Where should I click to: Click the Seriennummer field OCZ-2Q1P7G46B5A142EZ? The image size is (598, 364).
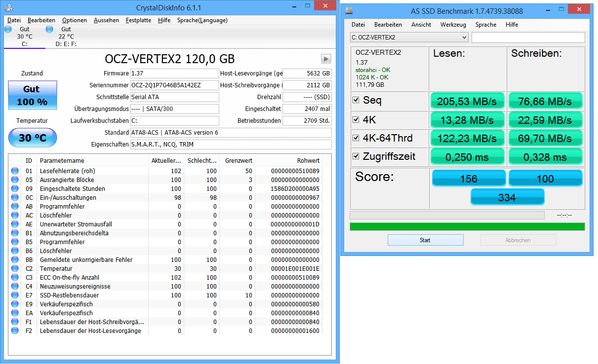174,85
